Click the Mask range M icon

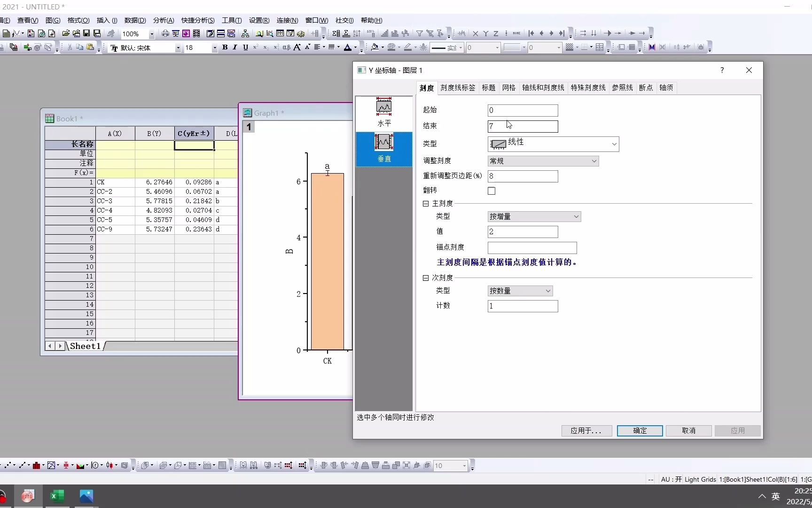[x=652, y=47]
